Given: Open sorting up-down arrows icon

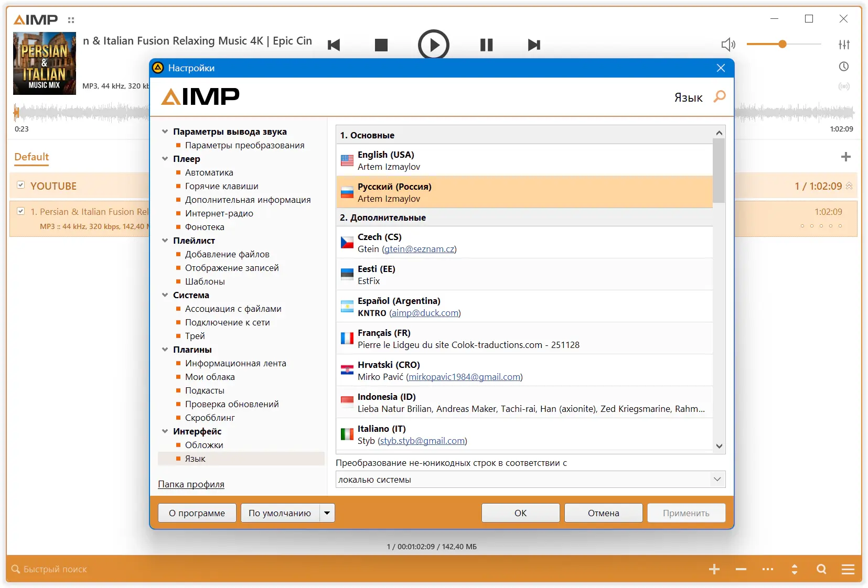Looking at the screenshot, I should tap(795, 569).
